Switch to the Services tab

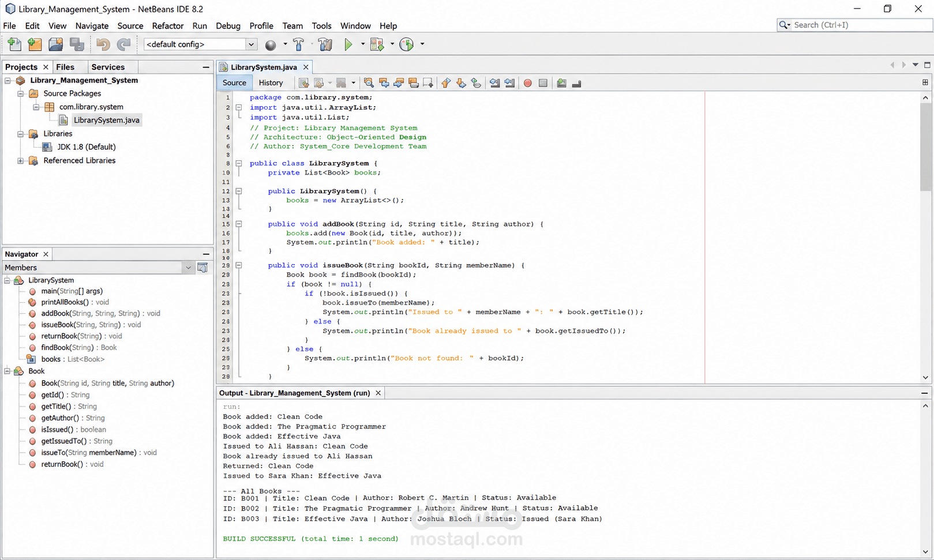(x=108, y=67)
